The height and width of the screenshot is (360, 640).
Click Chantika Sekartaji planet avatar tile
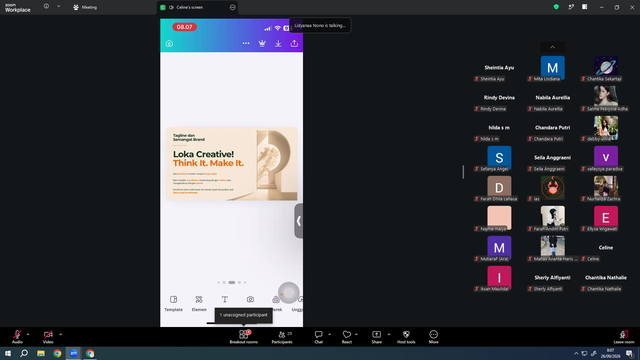606,69
